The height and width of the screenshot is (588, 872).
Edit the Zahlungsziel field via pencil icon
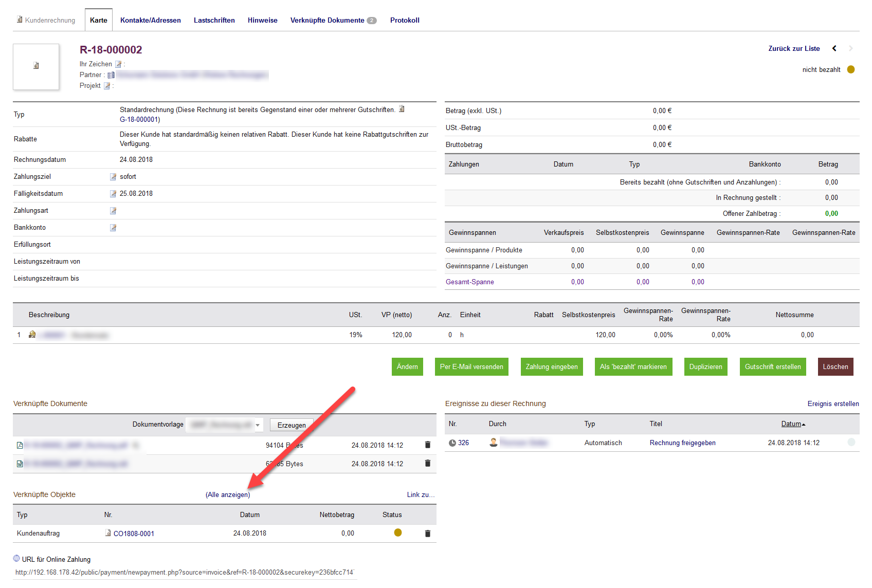point(113,177)
